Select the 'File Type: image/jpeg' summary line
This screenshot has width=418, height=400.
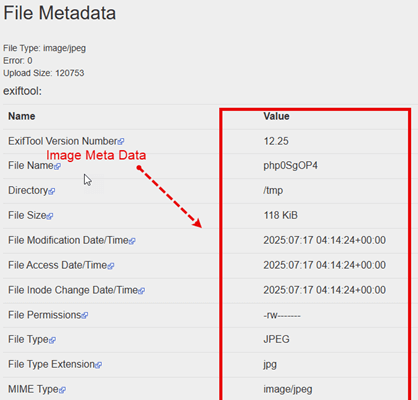tap(44, 48)
